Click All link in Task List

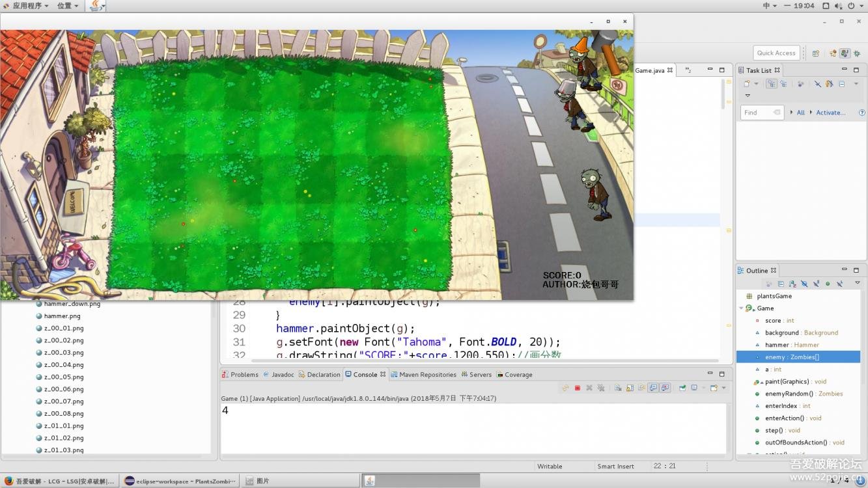801,113
